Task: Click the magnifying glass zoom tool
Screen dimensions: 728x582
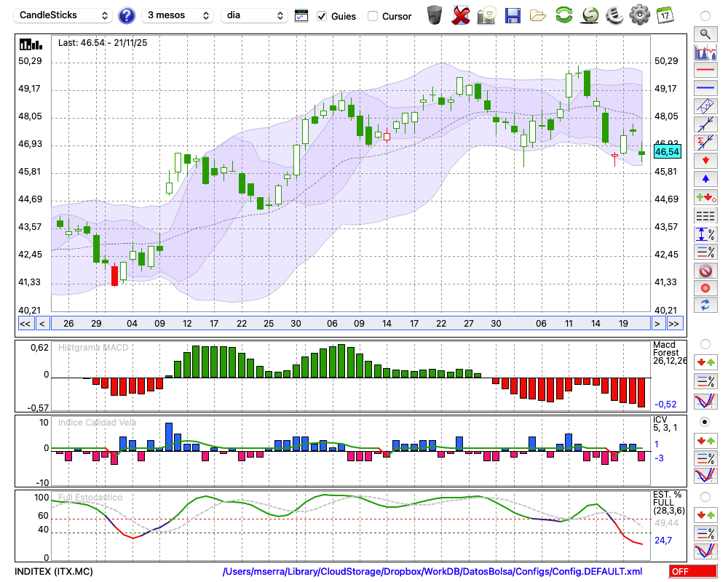Action: point(705,33)
